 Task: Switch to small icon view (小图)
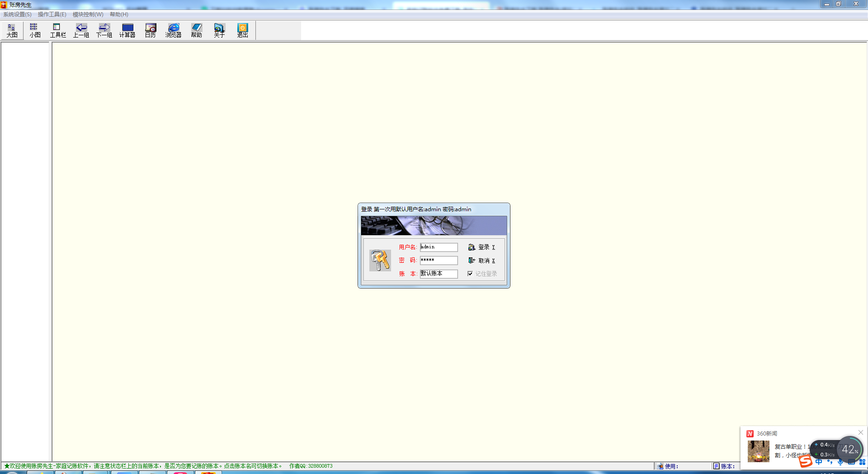(35, 31)
